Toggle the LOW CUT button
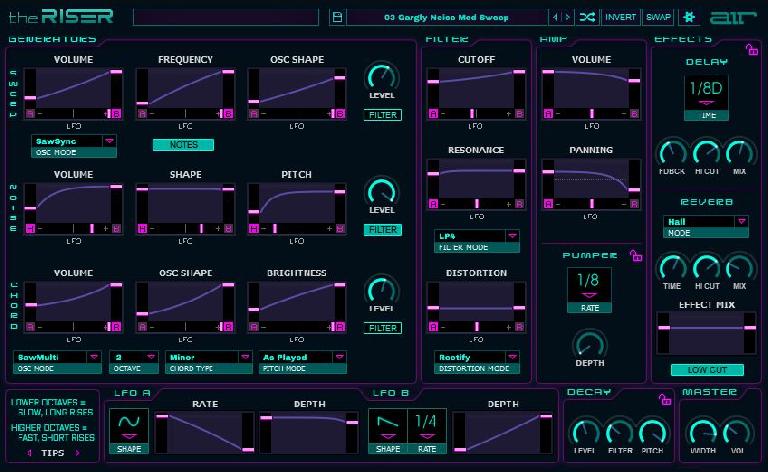Image resolution: width=768 pixels, height=472 pixels. point(707,370)
